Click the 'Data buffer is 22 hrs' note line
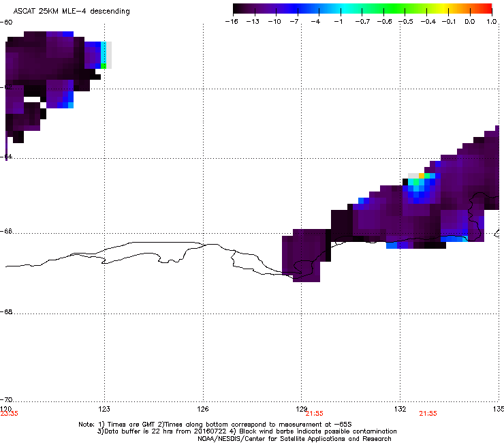This screenshot has height=443, width=504. click(247, 431)
